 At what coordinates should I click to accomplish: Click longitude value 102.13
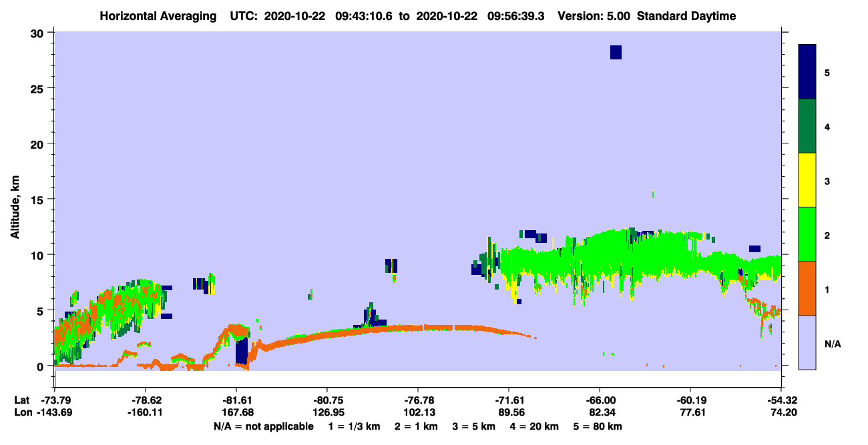pos(418,412)
